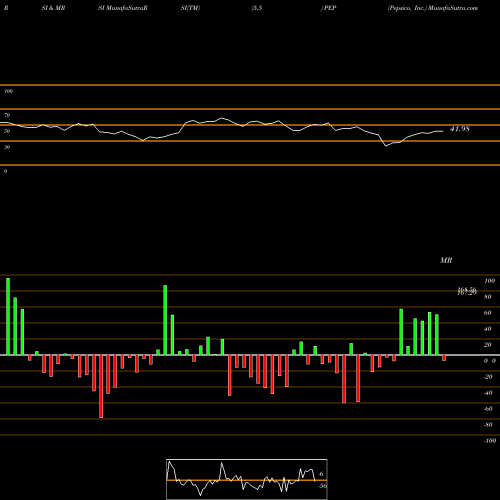Click the "(Pepsico, Inc.) MunafaSutra.com" header text
The image size is (500, 500).
[433, 8]
